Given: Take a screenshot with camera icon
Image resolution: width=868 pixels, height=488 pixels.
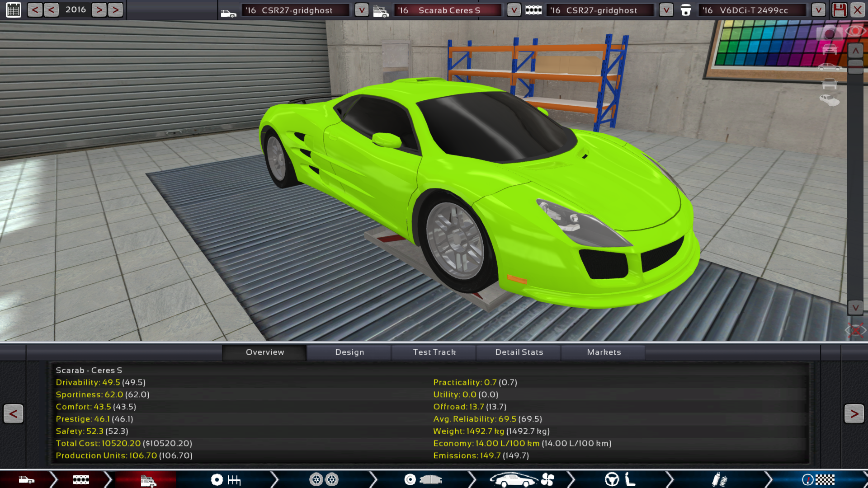Looking at the screenshot, I should point(829,34).
